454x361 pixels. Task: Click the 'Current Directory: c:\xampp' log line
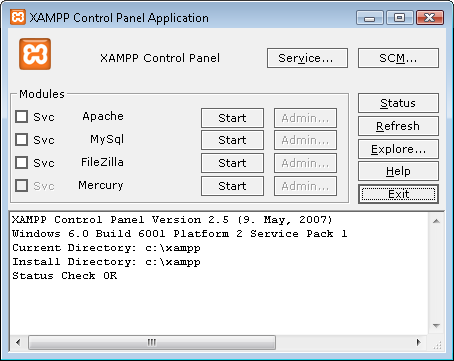pyautogui.click(x=106, y=248)
